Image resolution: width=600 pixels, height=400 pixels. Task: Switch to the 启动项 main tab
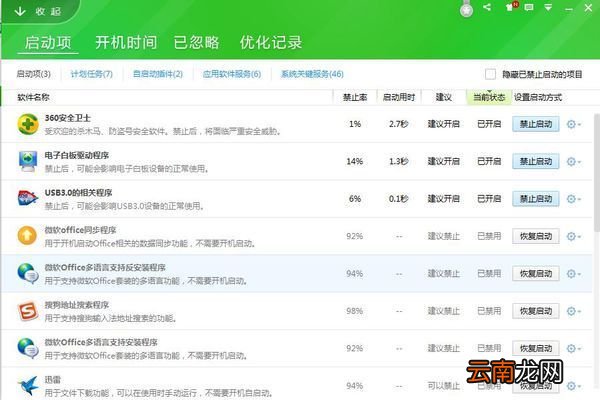pyautogui.click(x=48, y=42)
